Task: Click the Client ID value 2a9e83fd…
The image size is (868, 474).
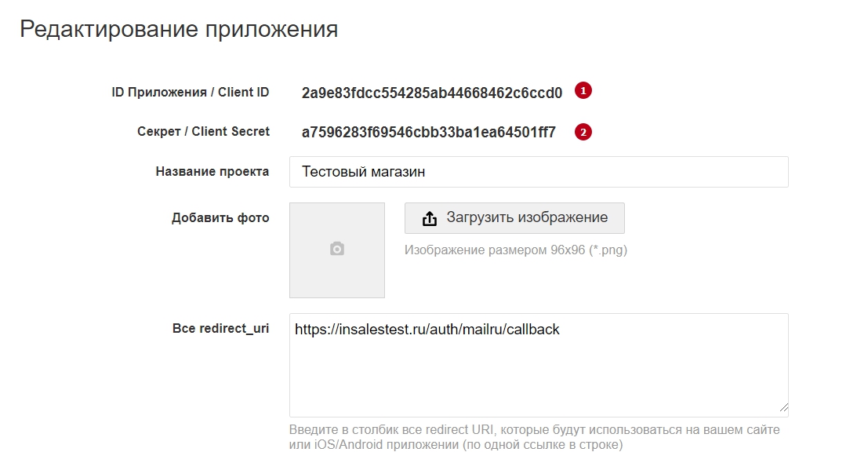Action: (x=432, y=93)
